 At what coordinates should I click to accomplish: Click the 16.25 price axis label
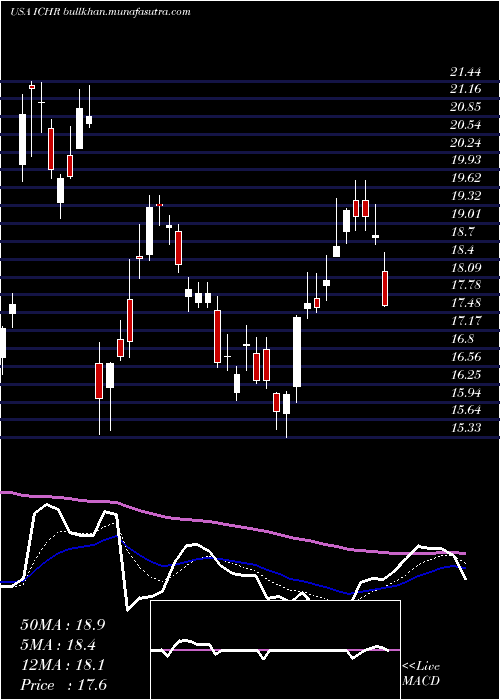click(x=466, y=374)
